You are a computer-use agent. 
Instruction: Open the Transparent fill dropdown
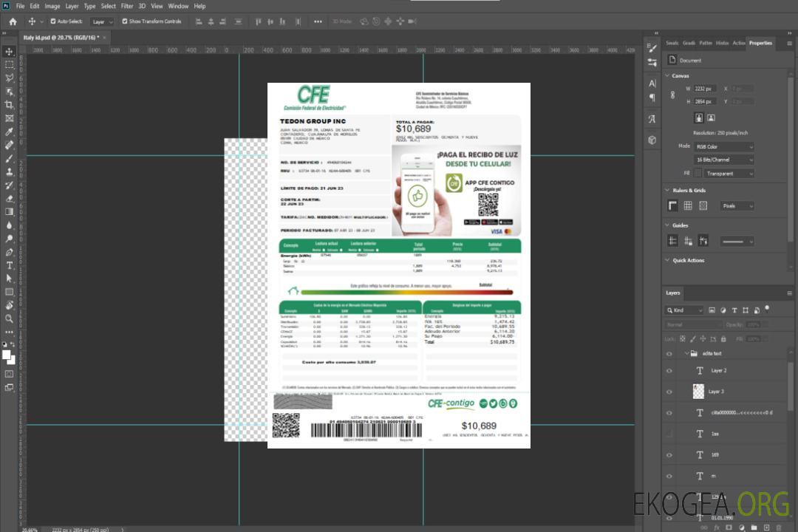click(x=729, y=174)
